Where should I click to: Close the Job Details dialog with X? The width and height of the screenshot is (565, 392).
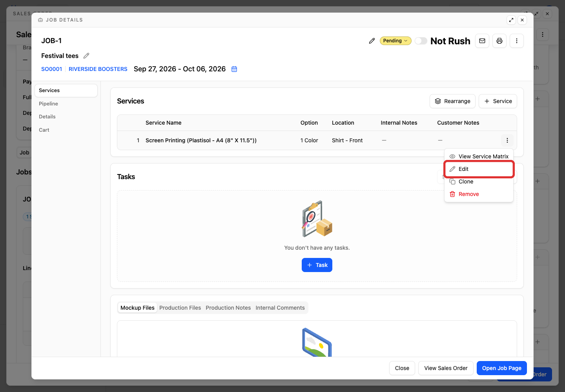coord(522,20)
